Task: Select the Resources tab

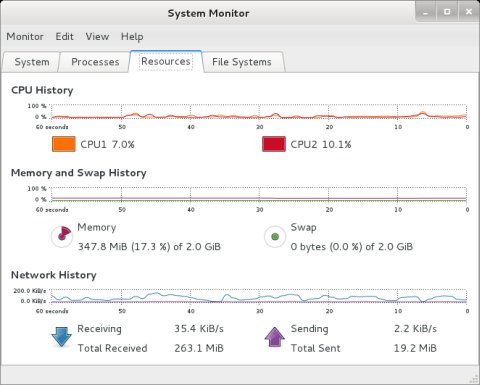Action: [166, 61]
